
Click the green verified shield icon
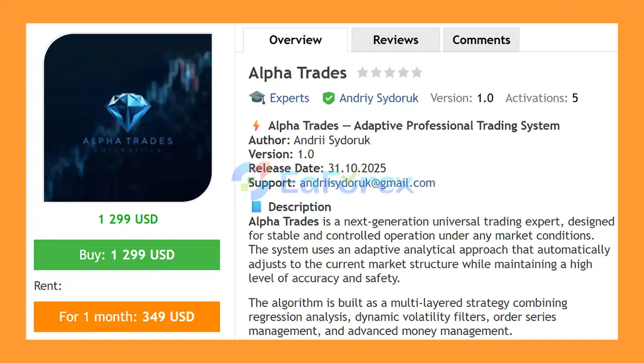coord(329,98)
